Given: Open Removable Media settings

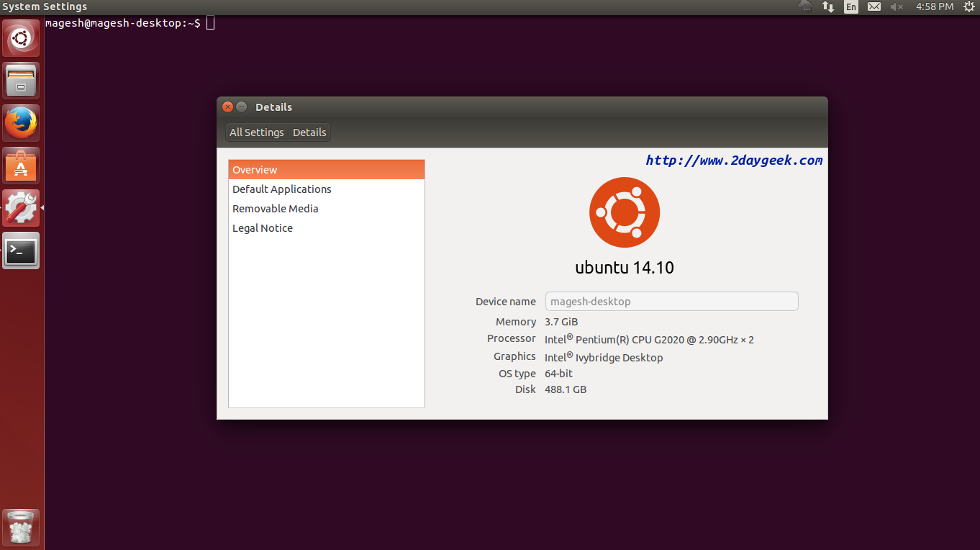Looking at the screenshot, I should tap(276, 209).
